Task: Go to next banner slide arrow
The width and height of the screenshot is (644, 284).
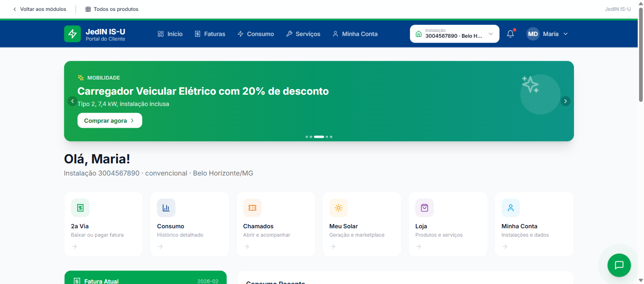Action: pos(565,101)
